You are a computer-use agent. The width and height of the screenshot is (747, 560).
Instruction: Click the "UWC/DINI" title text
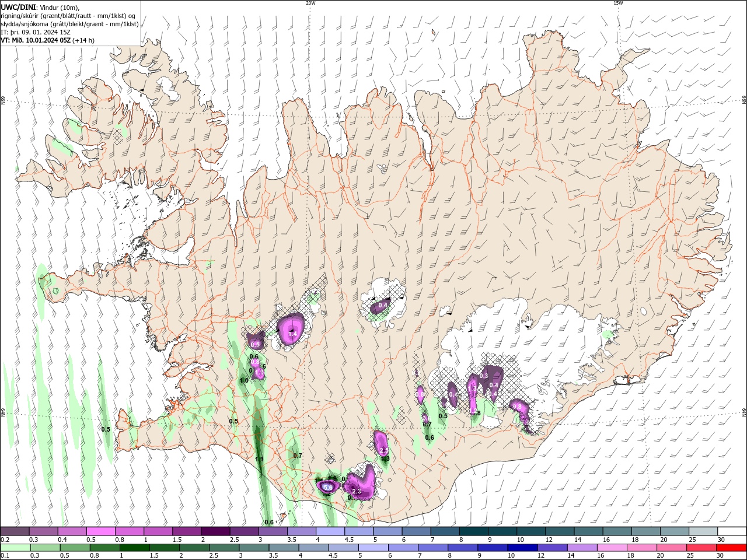19,6
